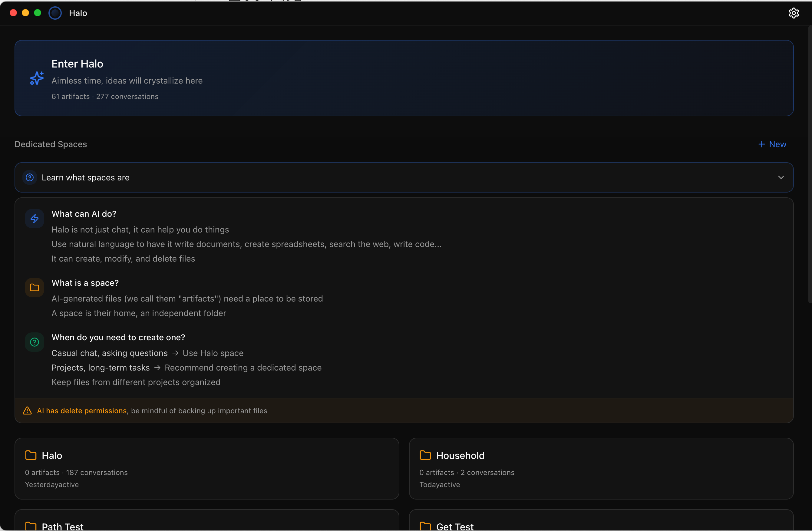Click Recommend creating a dedicated space text

(243, 368)
